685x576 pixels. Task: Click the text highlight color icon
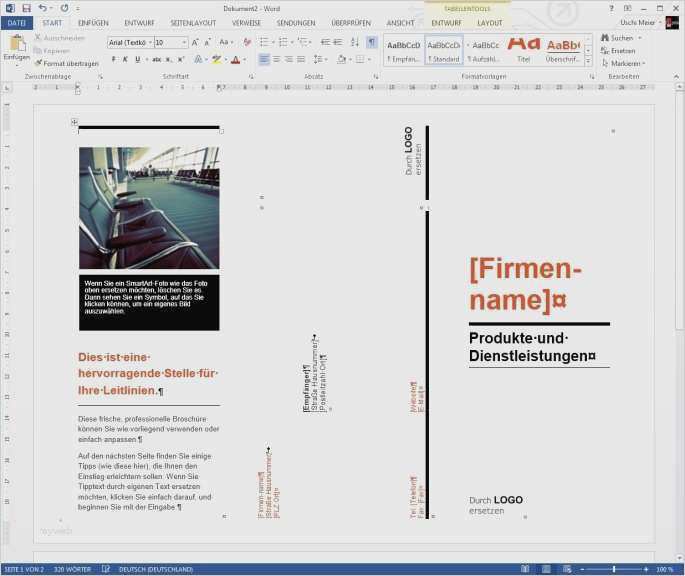tap(217, 60)
